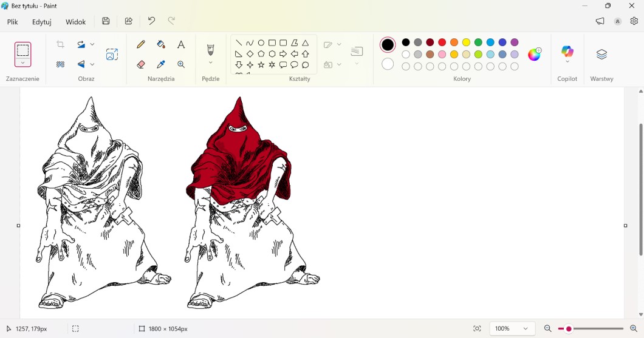Click the Magnifier tool

click(181, 64)
